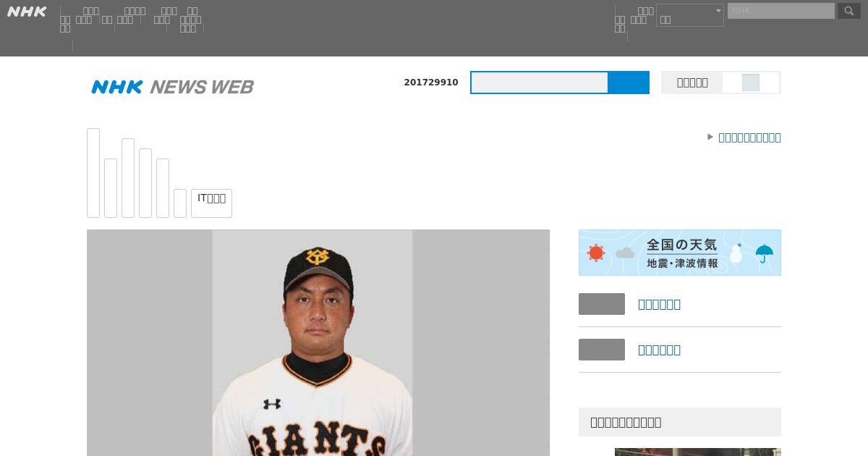Expand the combo box left of NHK search field
Screen dimensions: 868x456
(690, 15)
